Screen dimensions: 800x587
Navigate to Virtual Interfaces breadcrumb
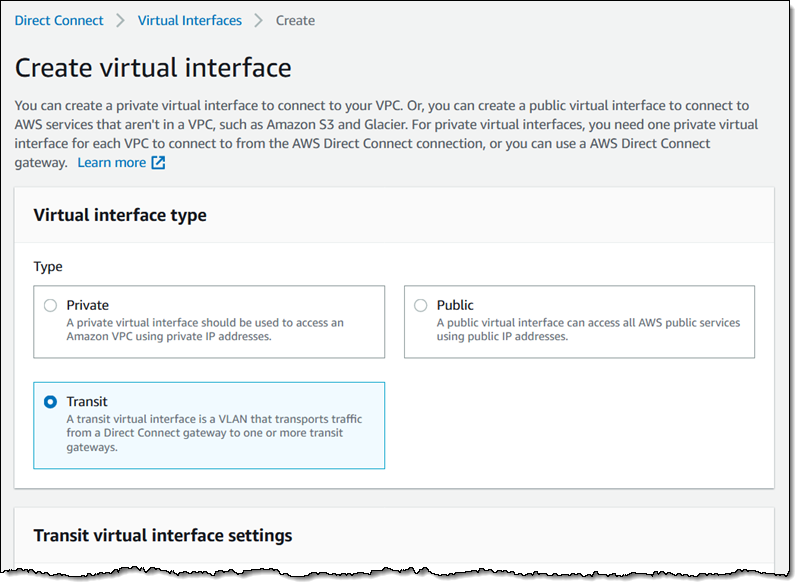189,20
